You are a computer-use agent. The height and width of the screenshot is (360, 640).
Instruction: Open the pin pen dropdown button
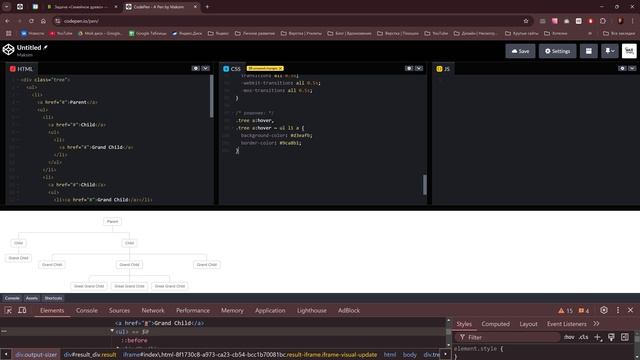coord(610,51)
